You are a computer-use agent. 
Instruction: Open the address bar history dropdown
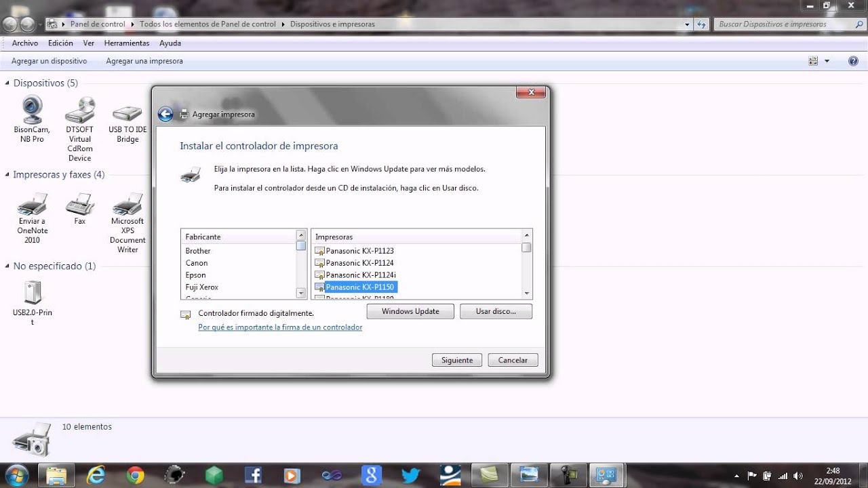688,24
